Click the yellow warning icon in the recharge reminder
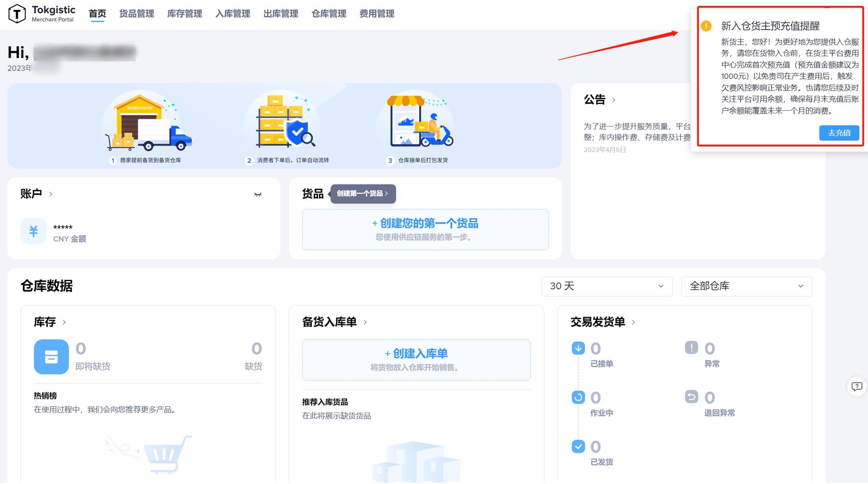The width and height of the screenshot is (868, 484). coord(706,26)
